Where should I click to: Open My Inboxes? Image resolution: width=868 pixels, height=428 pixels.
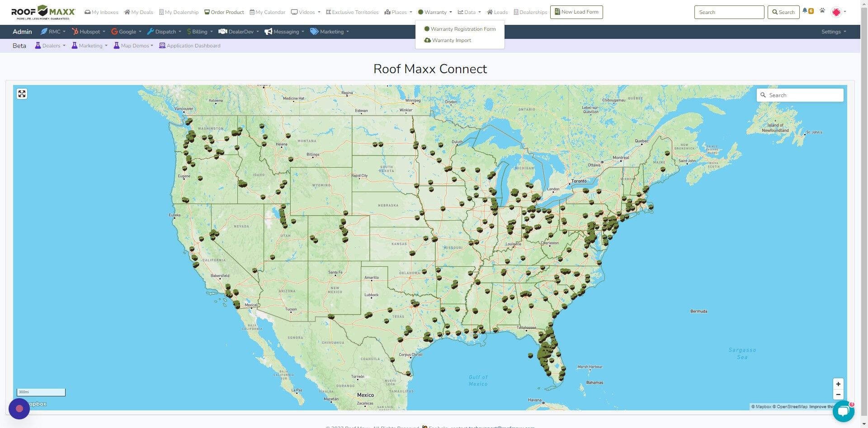[x=101, y=12]
